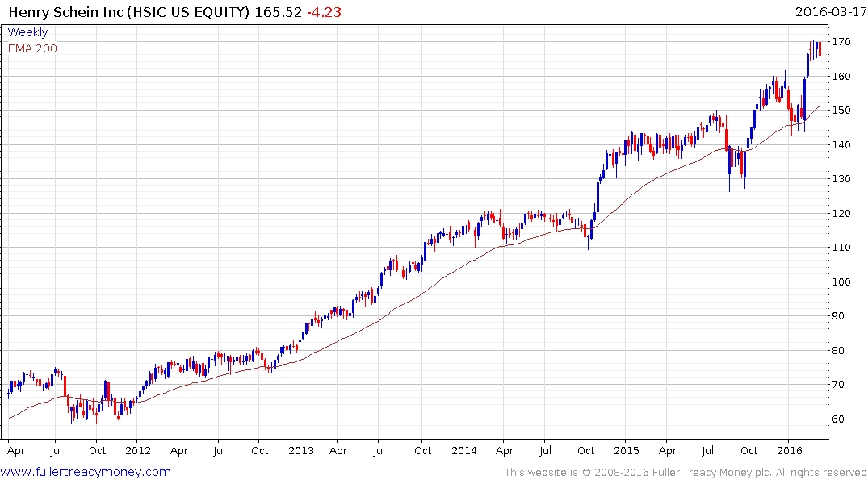The width and height of the screenshot is (868, 484).
Task: Click the 2013 year label on time axis
Action: (x=301, y=450)
